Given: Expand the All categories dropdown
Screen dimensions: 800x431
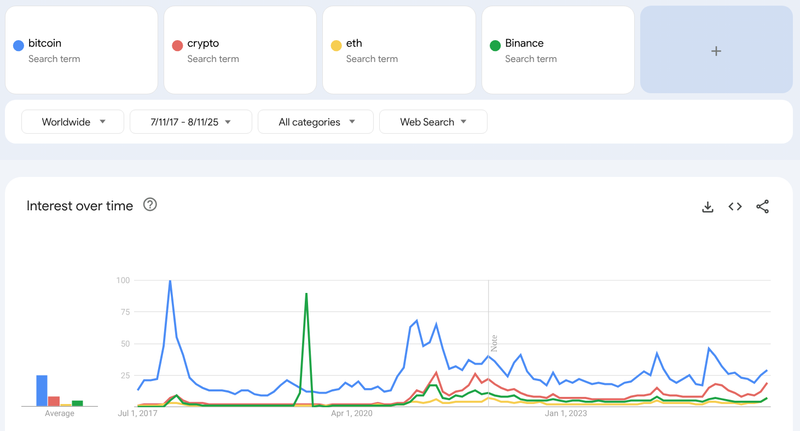Looking at the screenshot, I should (315, 122).
